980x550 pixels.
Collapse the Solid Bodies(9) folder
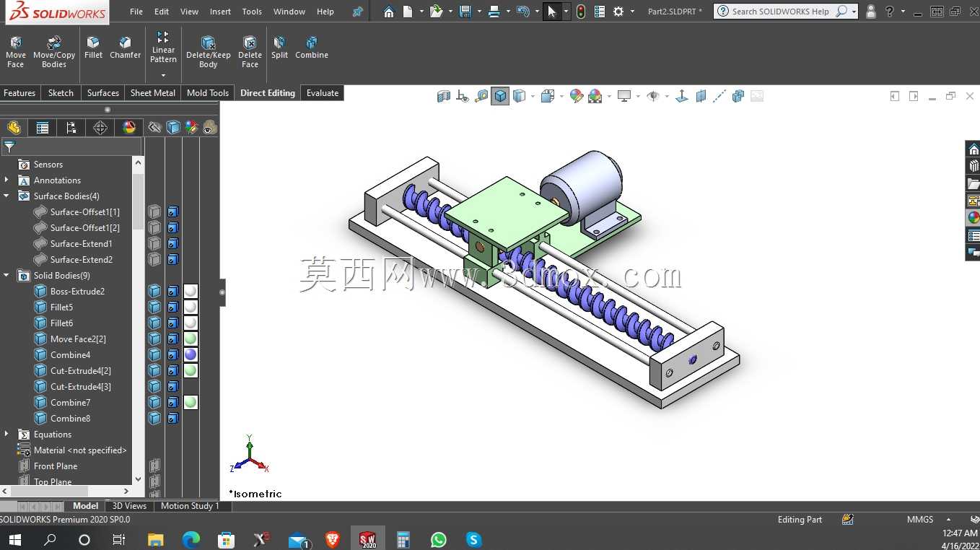[6, 275]
